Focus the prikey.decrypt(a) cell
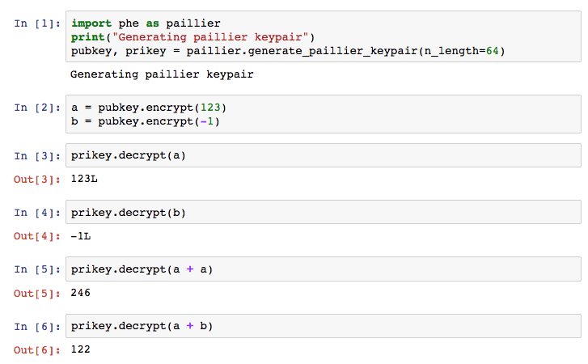 pyautogui.click(x=324, y=155)
